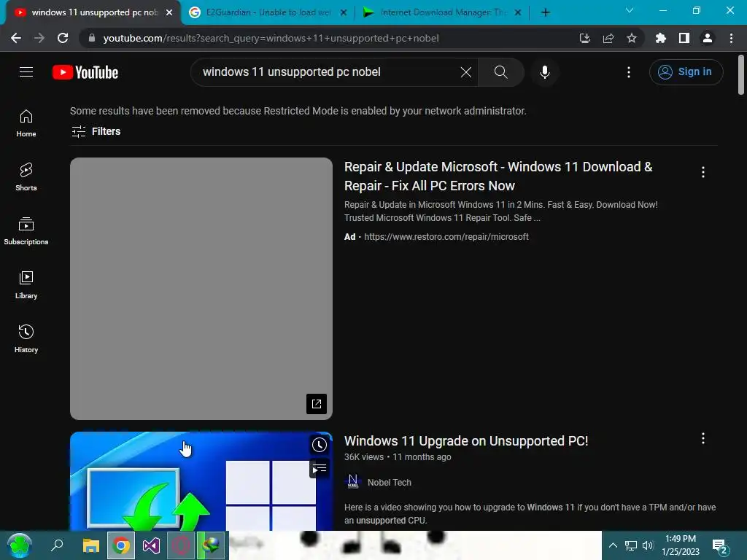Reload the page
Screen dimensions: 747x560
click(63, 38)
